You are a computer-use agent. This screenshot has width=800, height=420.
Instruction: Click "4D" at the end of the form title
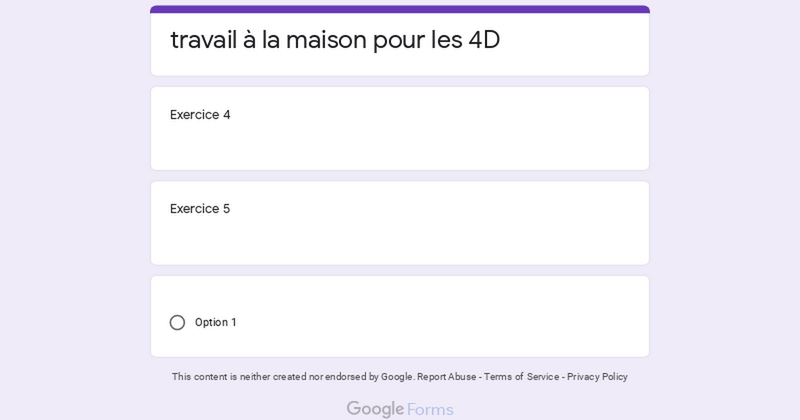tap(484, 40)
